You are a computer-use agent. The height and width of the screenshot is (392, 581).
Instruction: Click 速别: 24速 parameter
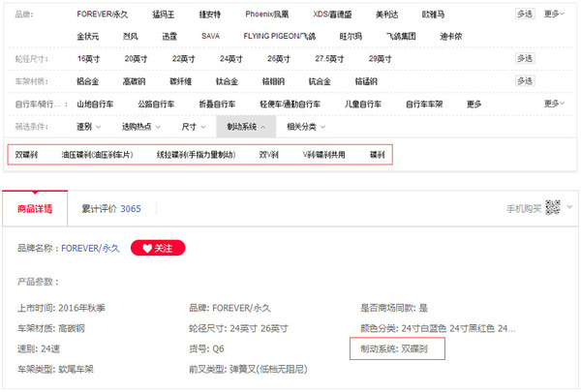tap(39, 348)
